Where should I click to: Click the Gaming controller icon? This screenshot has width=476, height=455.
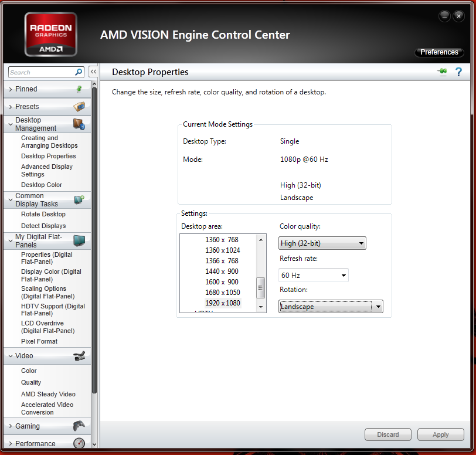click(x=79, y=426)
